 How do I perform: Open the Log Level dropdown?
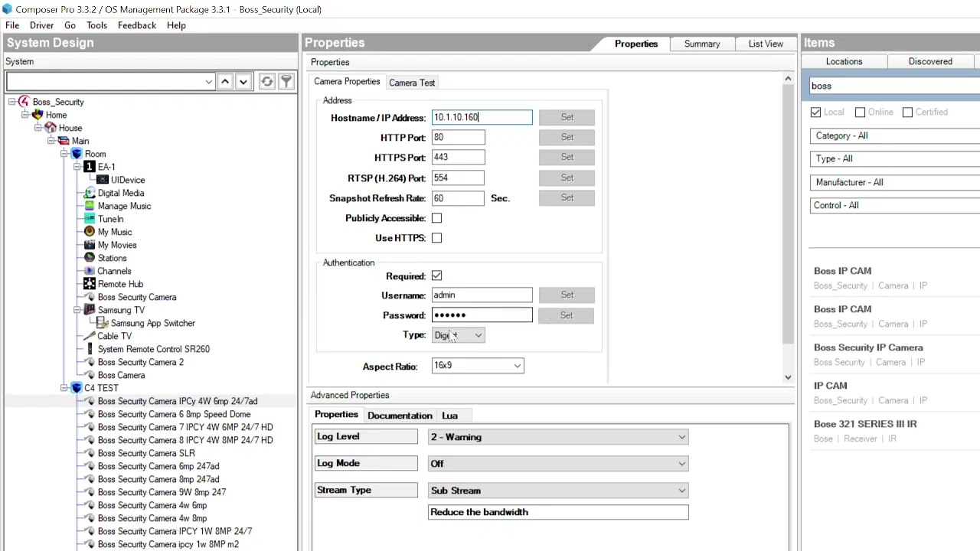[x=558, y=437]
